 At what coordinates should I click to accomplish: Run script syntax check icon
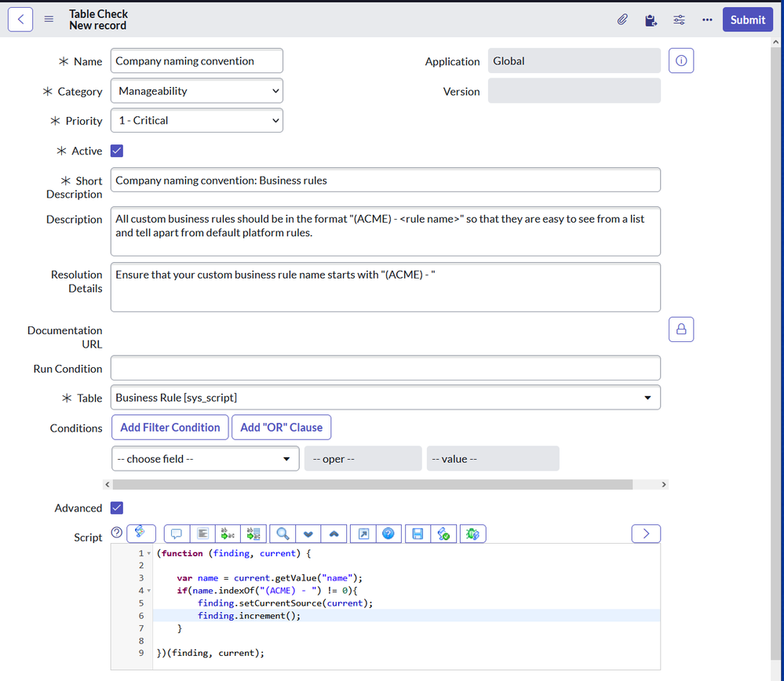(x=443, y=534)
